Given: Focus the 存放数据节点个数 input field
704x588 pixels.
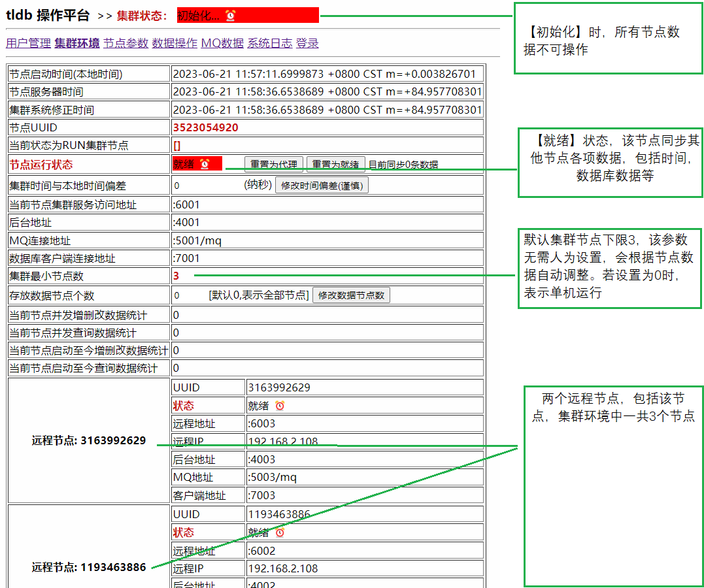Looking at the screenshot, I should 188,295.
